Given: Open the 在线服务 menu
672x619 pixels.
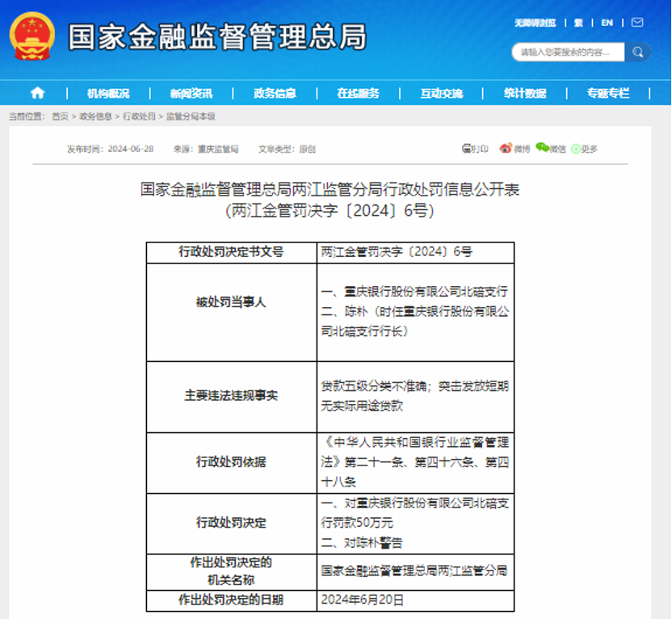Looking at the screenshot, I should 358,94.
